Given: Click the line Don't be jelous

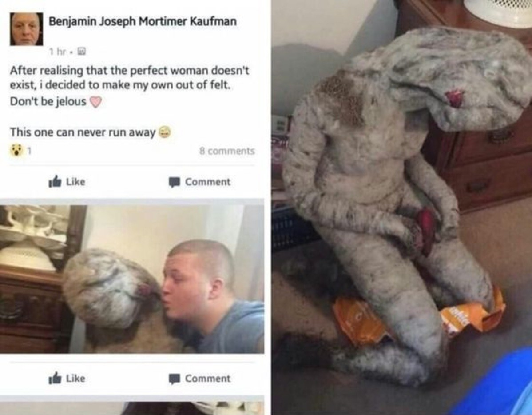Looking at the screenshot, I should click(48, 102).
